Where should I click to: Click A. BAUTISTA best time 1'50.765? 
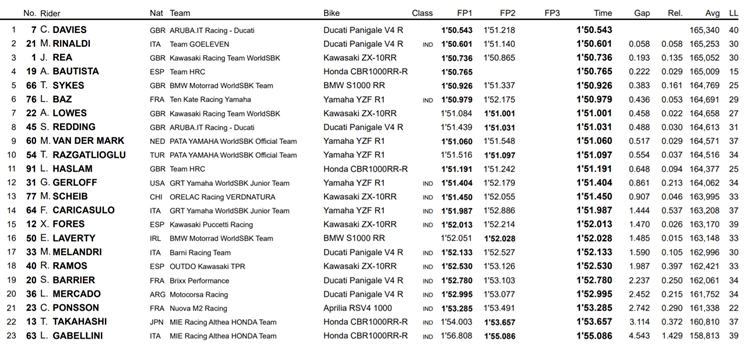(x=594, y=72)
